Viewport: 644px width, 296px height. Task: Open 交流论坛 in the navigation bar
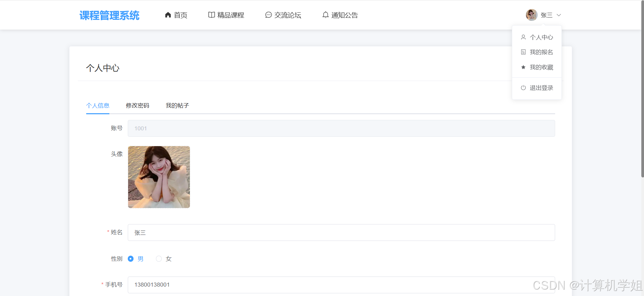tap(283, 15)
